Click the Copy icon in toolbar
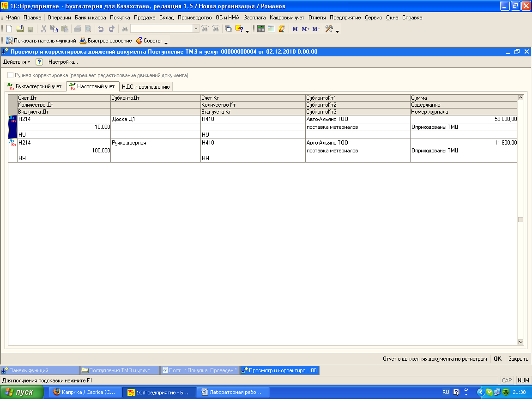Viewport: 532px width, 399px height. (x=54, y=29)
